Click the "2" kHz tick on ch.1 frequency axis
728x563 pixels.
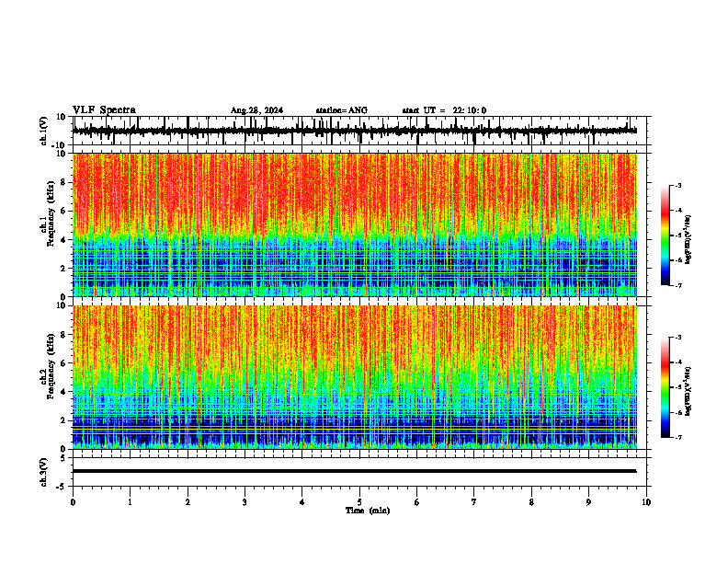coord(63,269)
